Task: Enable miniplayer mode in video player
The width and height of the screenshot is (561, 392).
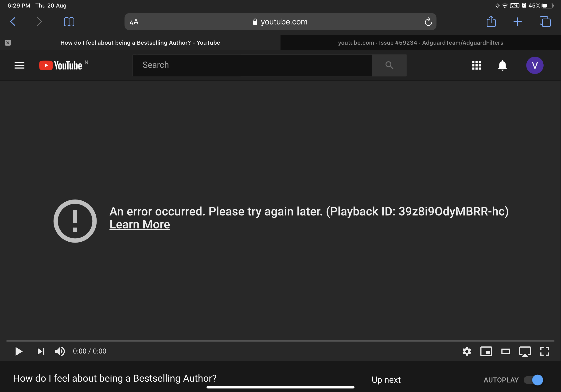Action: [x=486, y=351]
